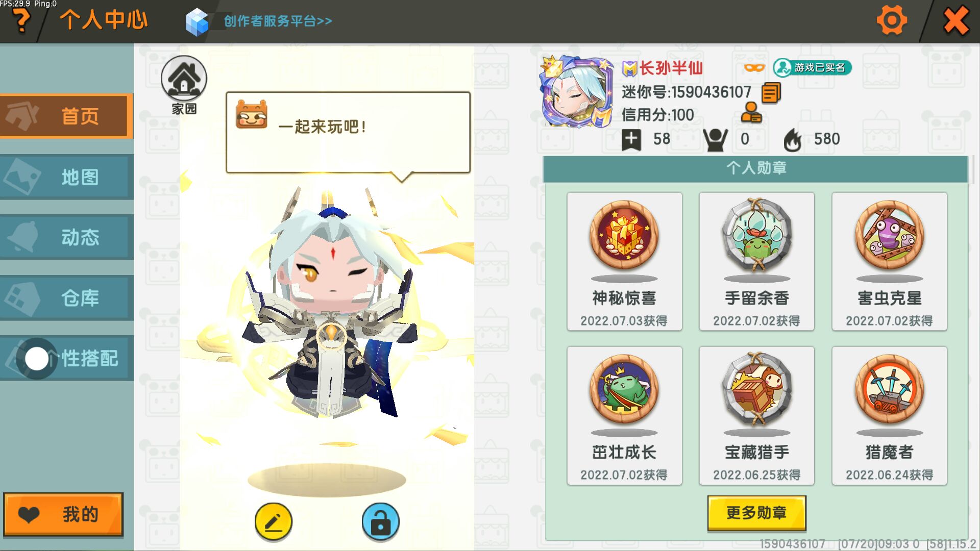This screenshot has height=551, width=980.
Task: Open the 动态 tab
Action: [x=66, y=237]
